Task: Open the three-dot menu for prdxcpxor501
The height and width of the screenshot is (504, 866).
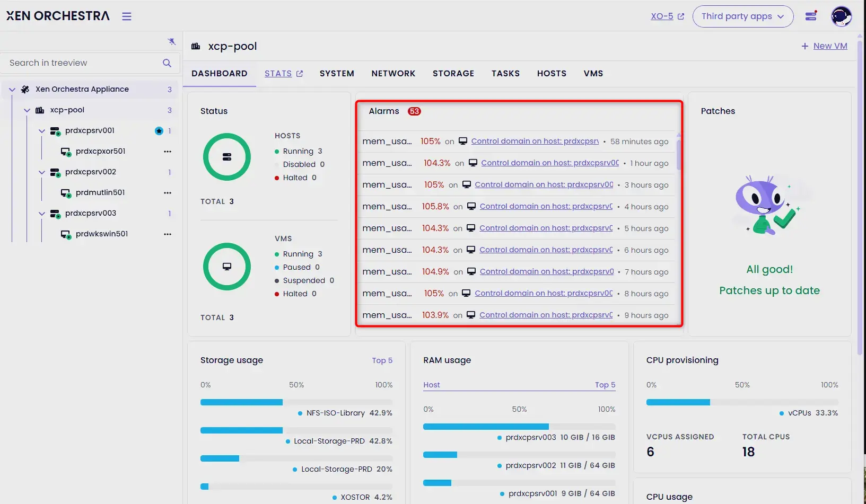Action: pos(168,152)
